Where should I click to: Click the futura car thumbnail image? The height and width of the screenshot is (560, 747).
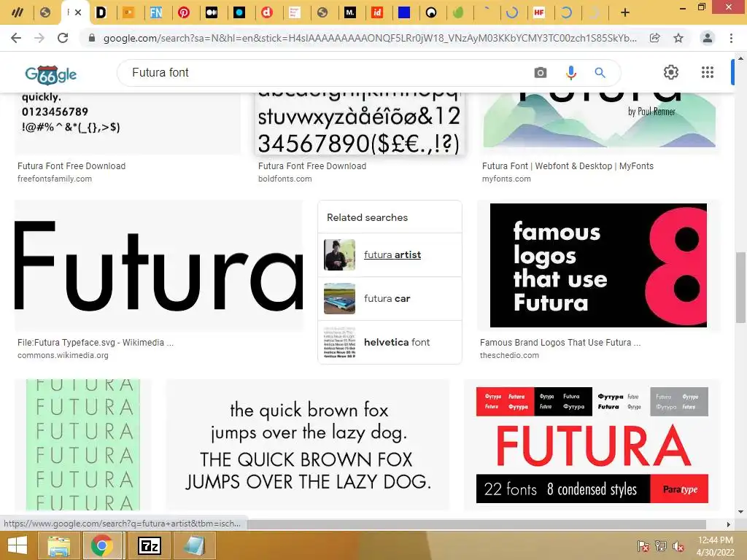click(340, 298)
